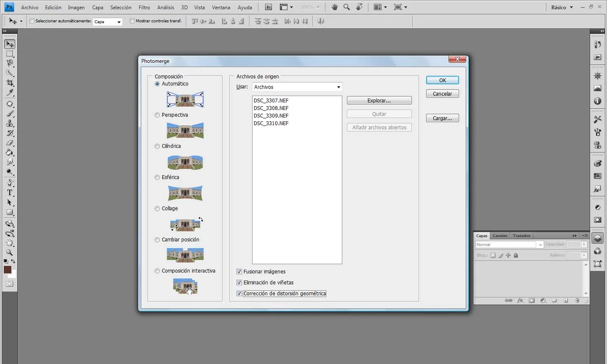The image size is (607, 364).
Task: Toggle Quick Mask mode icon
Action: coord(9,284)
